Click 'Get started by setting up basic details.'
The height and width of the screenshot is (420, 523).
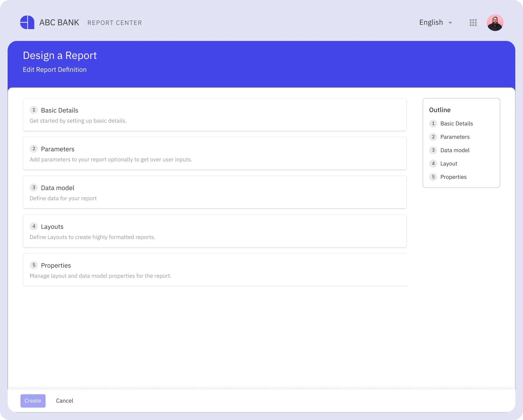click(78, 121)
